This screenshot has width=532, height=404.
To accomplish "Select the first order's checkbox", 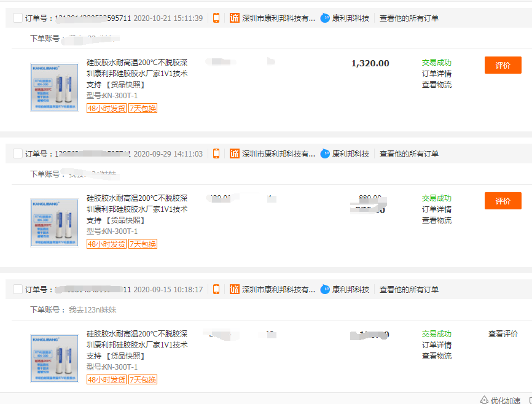I will [17, 18].
